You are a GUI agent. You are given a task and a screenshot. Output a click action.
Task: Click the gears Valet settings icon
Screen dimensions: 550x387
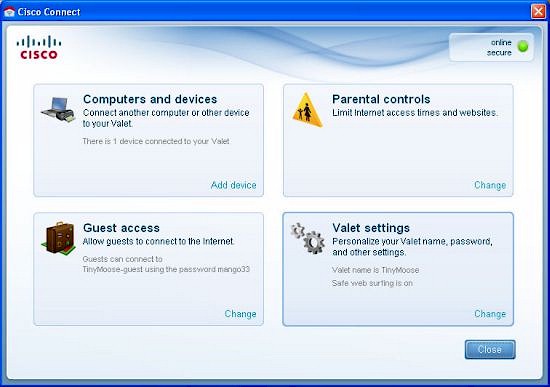[308, 238]
